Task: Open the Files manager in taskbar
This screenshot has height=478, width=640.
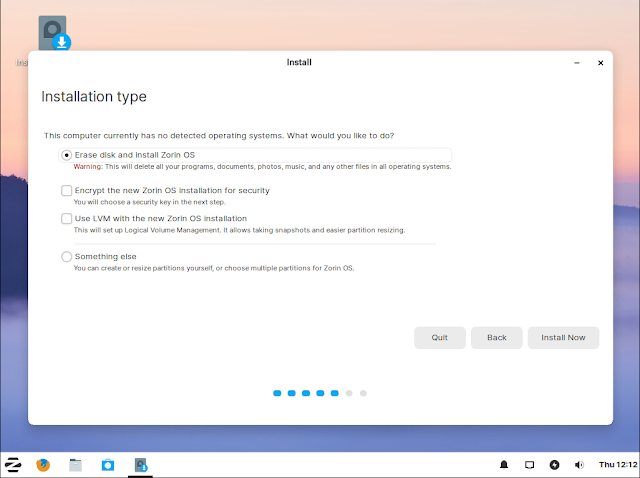Action: click(75, 465)
